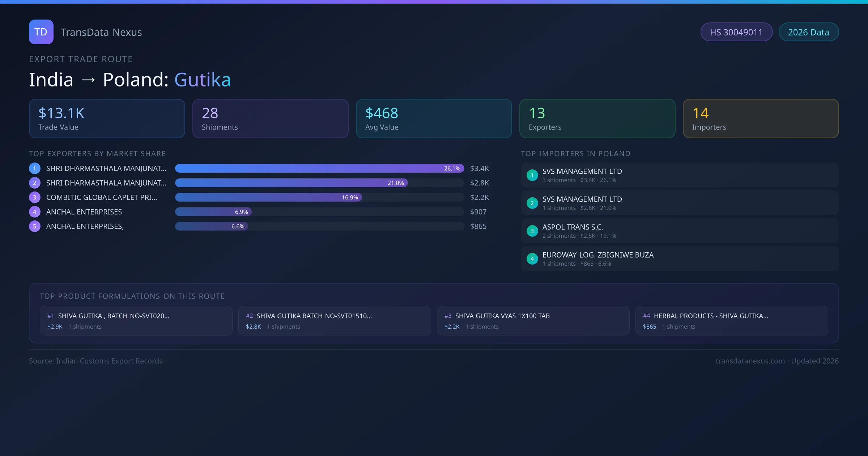Screen dimensions: 868x456
Task: Click importer rank 3 green badge
Action: coord(532,231)
